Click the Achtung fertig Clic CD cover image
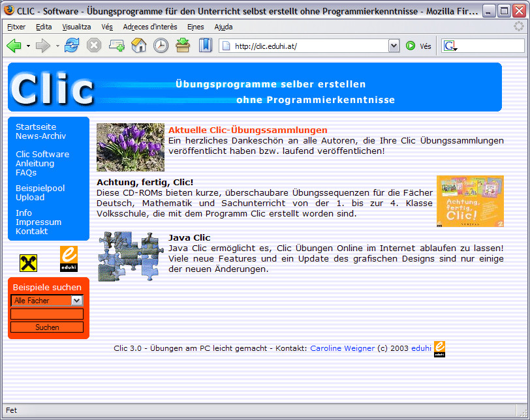Image resolution: width=530 pixels, height=420 pixels. (470, 202)
